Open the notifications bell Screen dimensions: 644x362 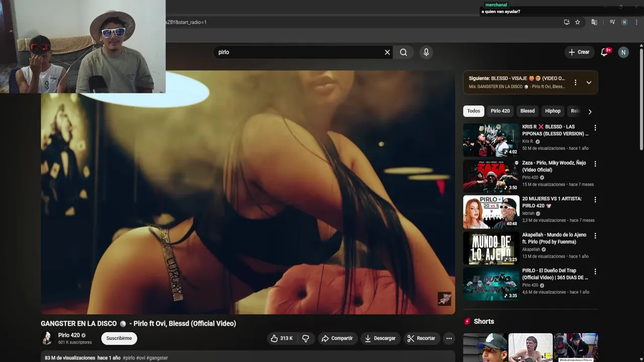pyautogui.click(x=605, y=52)
